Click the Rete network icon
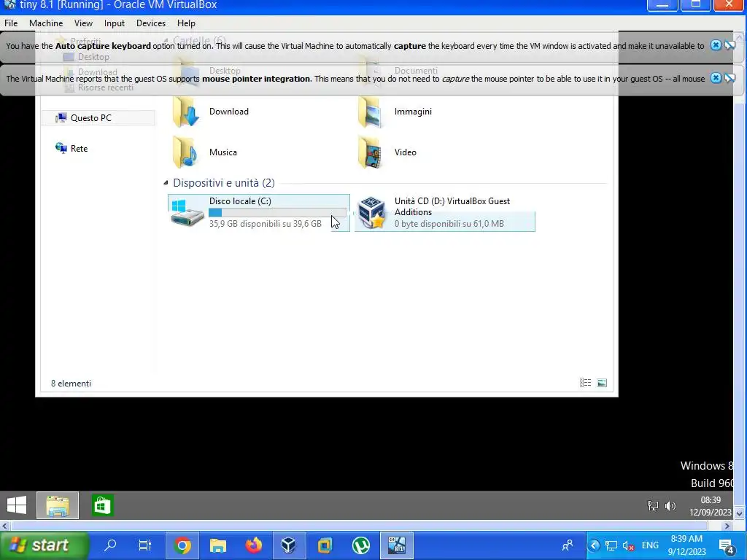The image size is (747, 560). 61,148
